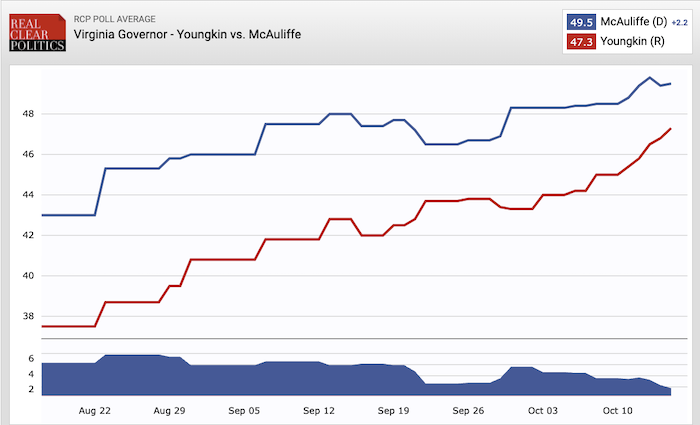The width and height of the screenshot is (700, 425).
Task: Click the Sep 26 date label
Action: [x=468, y=410]
